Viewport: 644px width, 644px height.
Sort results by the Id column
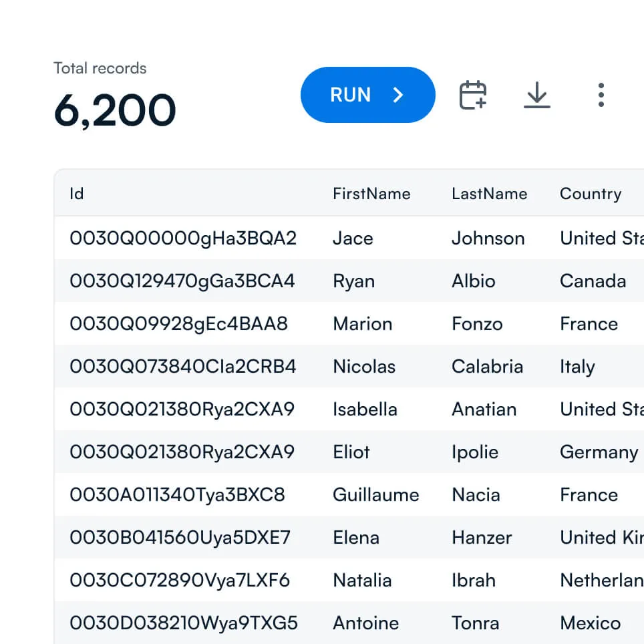76,194
